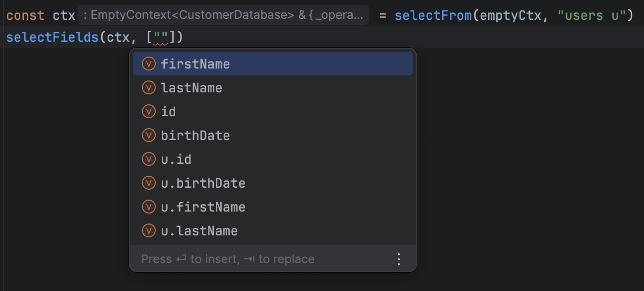
Task: Click the variable icon beside u.lastName
Action: tap(149, 231)
